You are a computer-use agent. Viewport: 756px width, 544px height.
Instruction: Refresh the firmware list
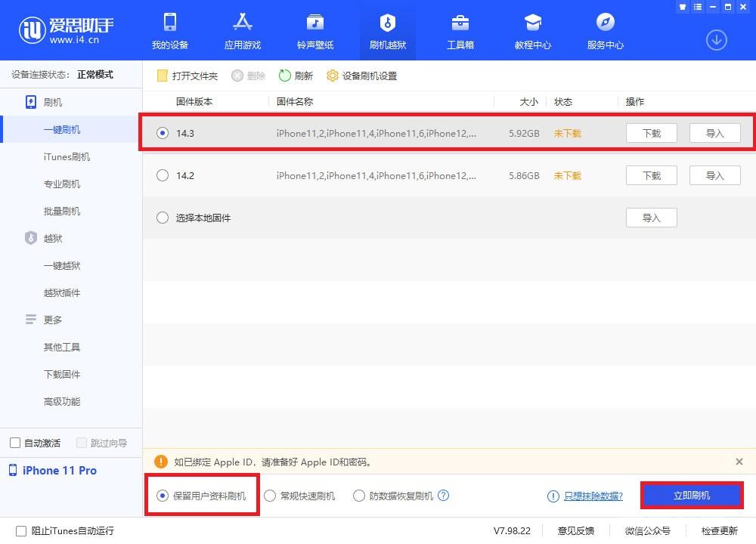point(296,76)
